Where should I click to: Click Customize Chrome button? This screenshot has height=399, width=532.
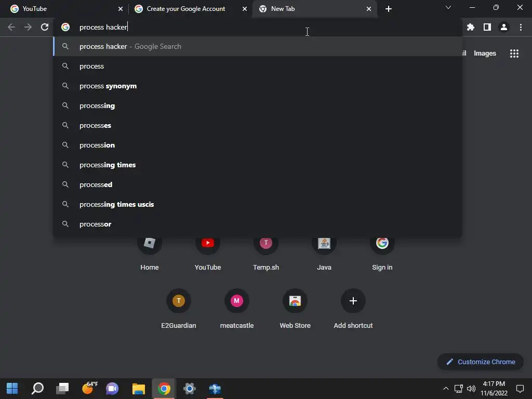click(x=481, y=362)
